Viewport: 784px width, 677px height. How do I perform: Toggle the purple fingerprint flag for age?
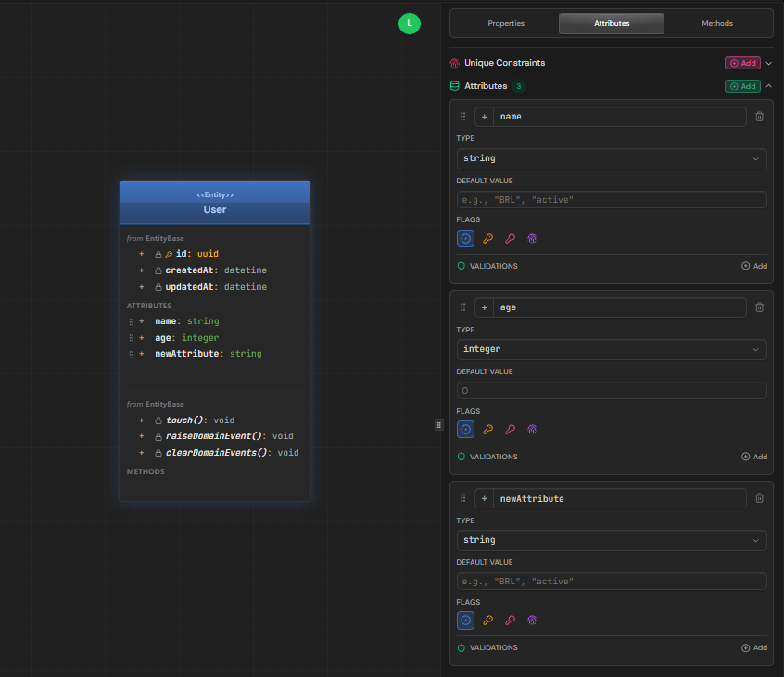pyautogui.click(x=532, y=429)
